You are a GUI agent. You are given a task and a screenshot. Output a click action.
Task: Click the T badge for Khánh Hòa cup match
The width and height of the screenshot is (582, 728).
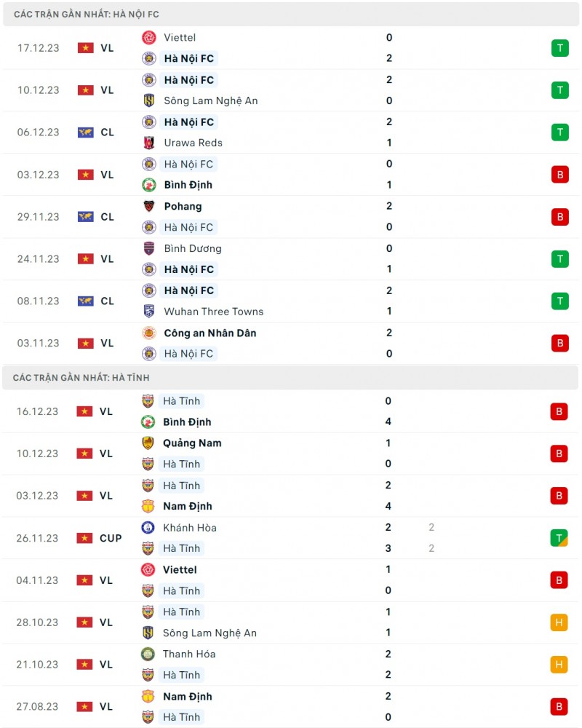[559, 538]
